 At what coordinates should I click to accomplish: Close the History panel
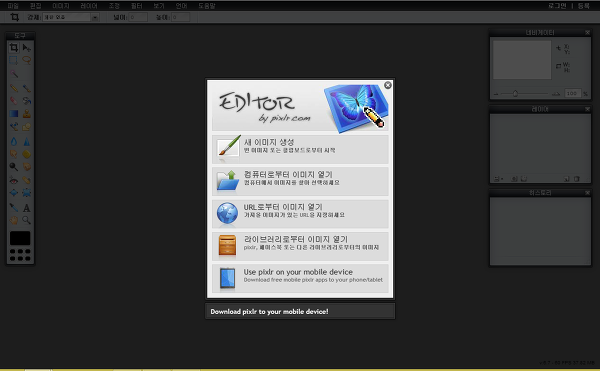(587, 193)
